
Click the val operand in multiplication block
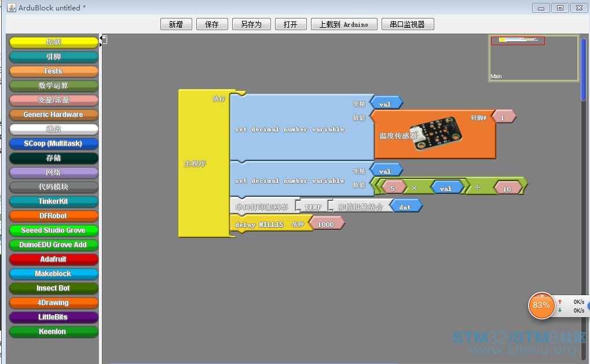click(x=447, y=187)
